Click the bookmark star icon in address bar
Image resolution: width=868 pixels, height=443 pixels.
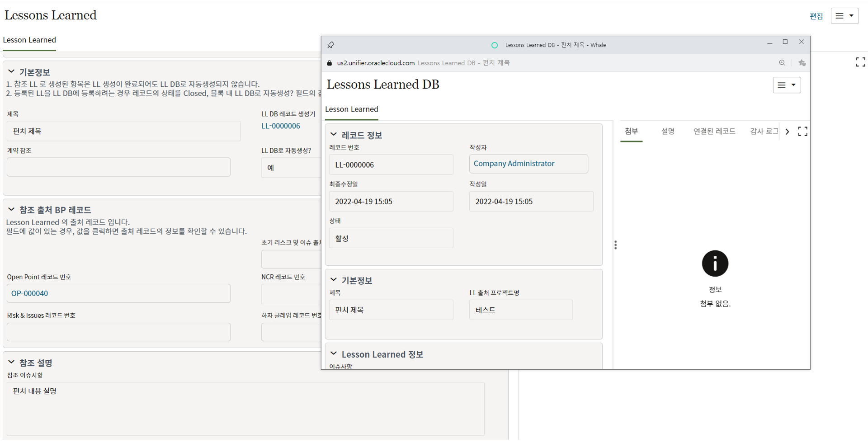(802, 63)
